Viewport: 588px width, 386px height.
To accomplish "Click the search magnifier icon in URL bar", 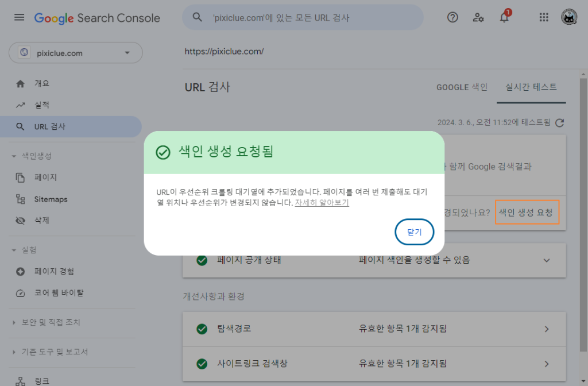I will tap(198, 17).
